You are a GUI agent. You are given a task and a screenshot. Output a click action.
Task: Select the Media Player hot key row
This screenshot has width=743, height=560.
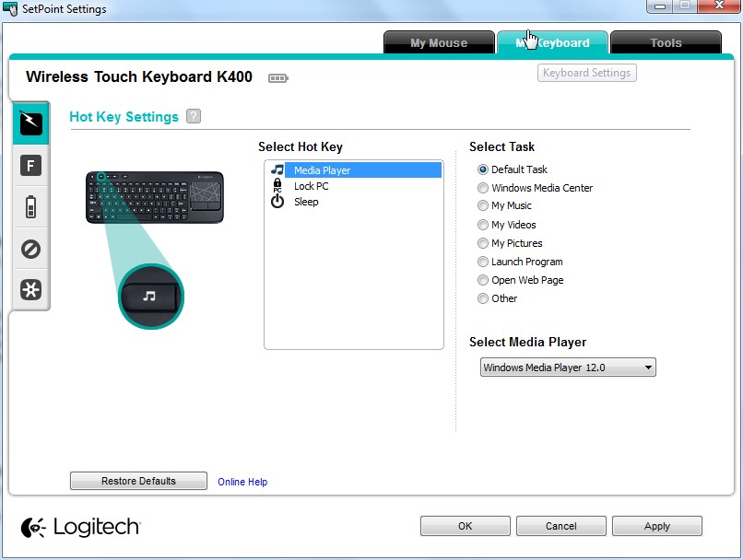[x=356, y=170]
